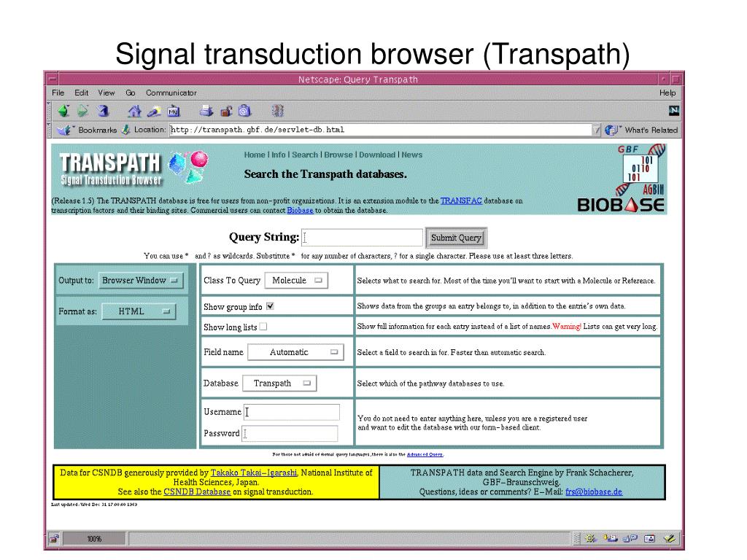Click the 100% loading progress bar
Screen dimensions: 747x560
click(x=94, y=539)
